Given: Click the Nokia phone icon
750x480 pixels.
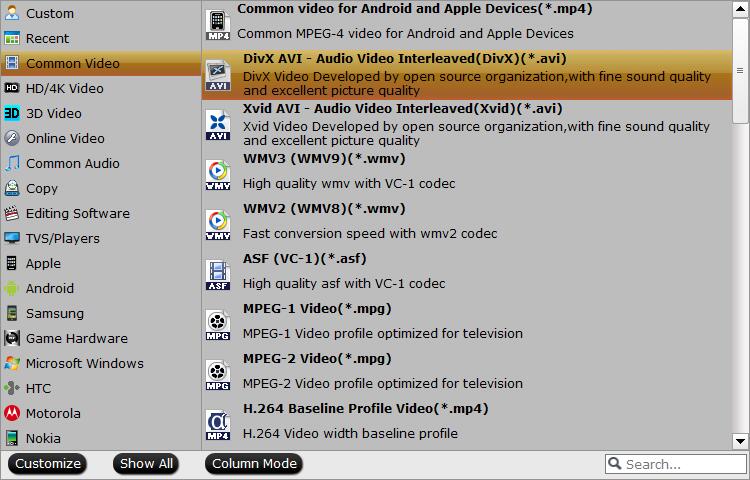Looking at the screenshot, I should point(12,438).
